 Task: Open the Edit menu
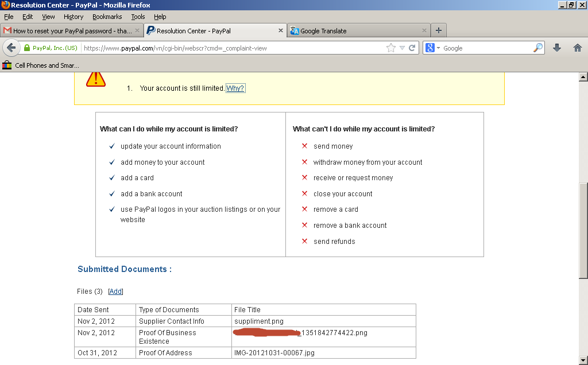point(28,17)
